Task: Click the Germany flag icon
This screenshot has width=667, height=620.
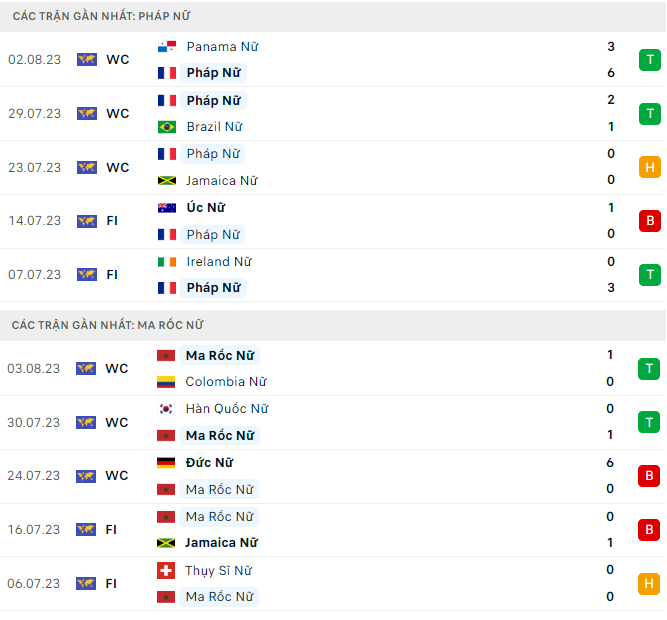Action: click(x=166, y=463)
